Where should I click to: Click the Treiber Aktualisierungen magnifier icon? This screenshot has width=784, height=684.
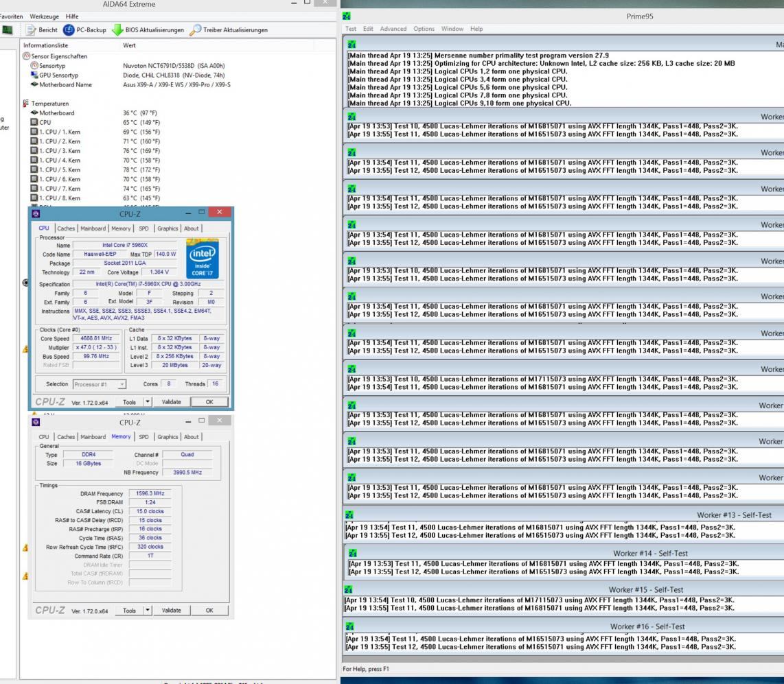pyautogui.click(x=196, y=30)
